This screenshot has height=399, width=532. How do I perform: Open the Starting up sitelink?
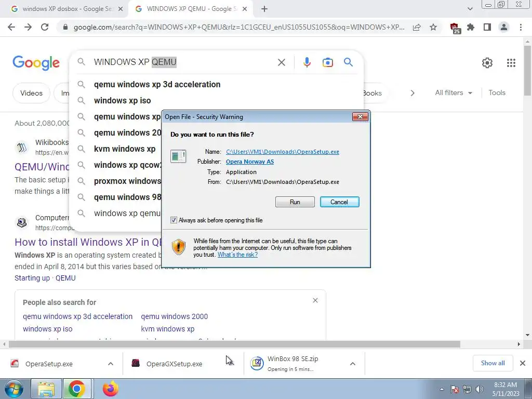pyautogui.click(x=32, y=278)
